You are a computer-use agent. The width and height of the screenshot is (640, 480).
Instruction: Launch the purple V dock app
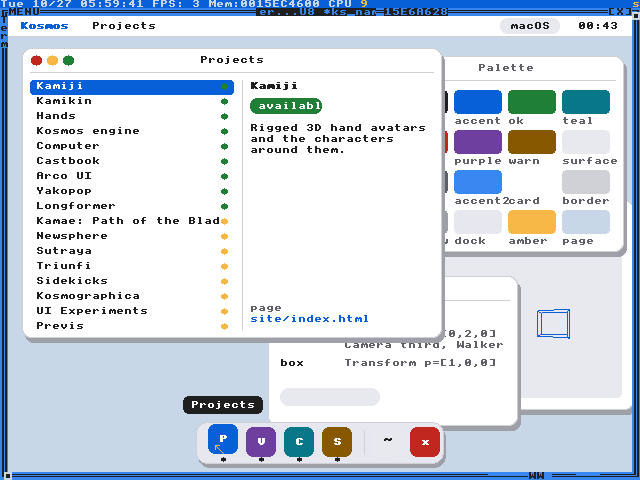261,442
